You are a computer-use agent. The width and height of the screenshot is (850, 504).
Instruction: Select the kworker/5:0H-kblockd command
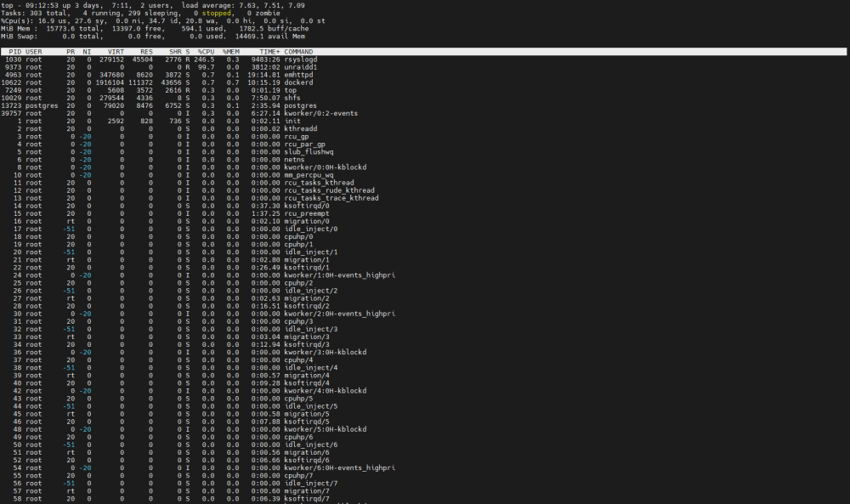coord(326,429)
